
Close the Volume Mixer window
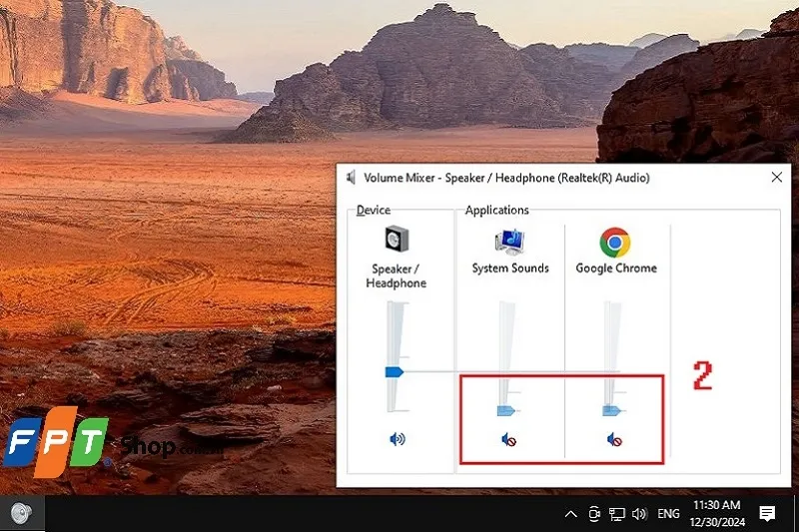(x=777, y=178)
